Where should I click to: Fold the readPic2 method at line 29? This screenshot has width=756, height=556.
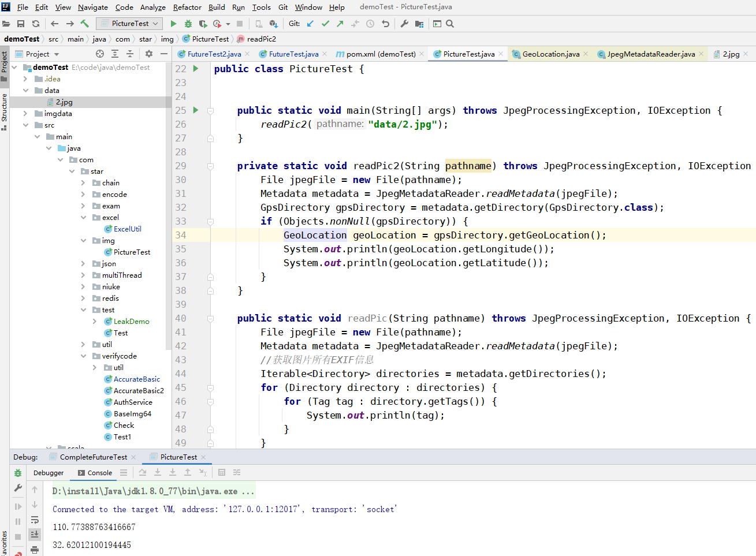coord(211,166)
